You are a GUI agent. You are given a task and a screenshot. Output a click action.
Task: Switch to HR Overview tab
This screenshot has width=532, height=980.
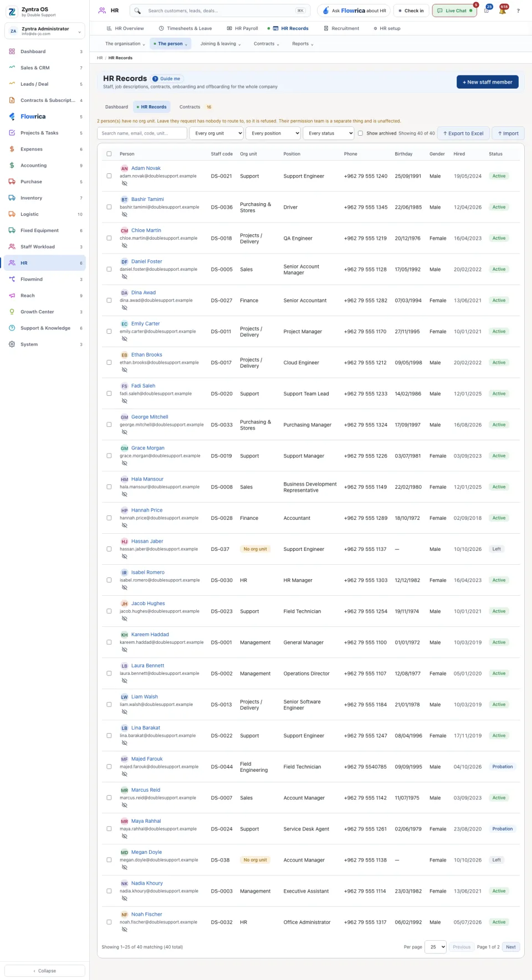pos(125,28)
